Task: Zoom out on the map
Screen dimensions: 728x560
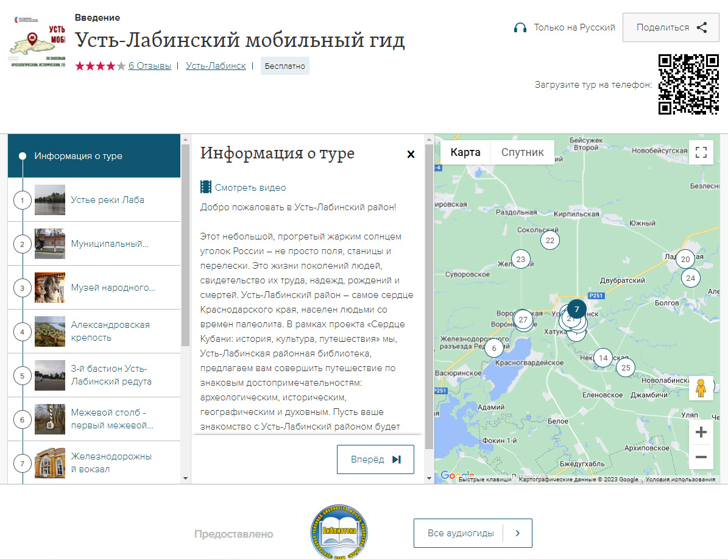Action: [x=701, y=457]
